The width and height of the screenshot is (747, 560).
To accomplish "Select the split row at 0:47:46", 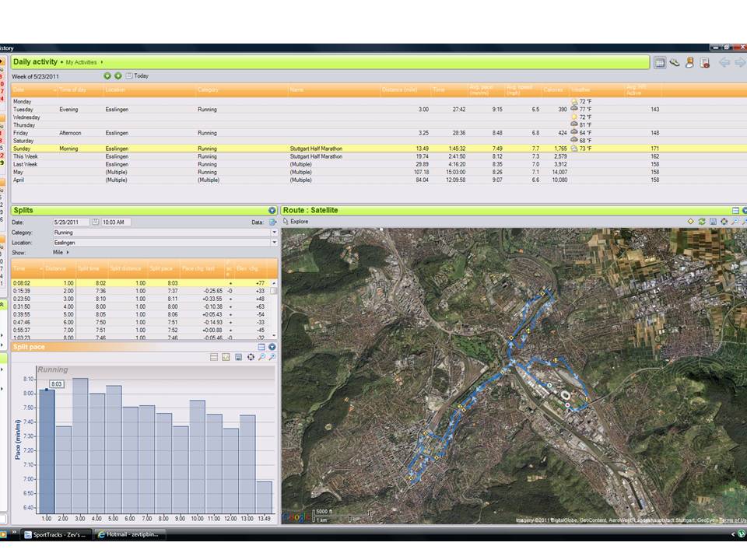I will pos(141,322).
